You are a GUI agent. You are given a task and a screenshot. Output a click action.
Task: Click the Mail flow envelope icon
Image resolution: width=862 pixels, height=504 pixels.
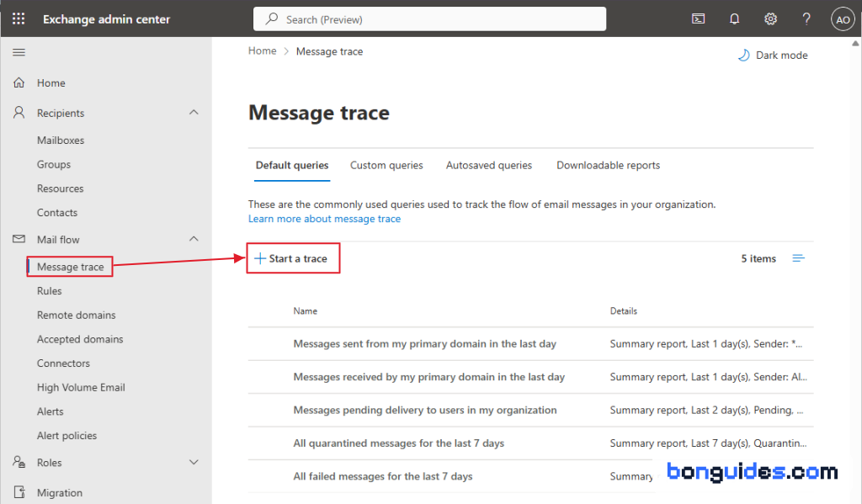tap(19, 239)
